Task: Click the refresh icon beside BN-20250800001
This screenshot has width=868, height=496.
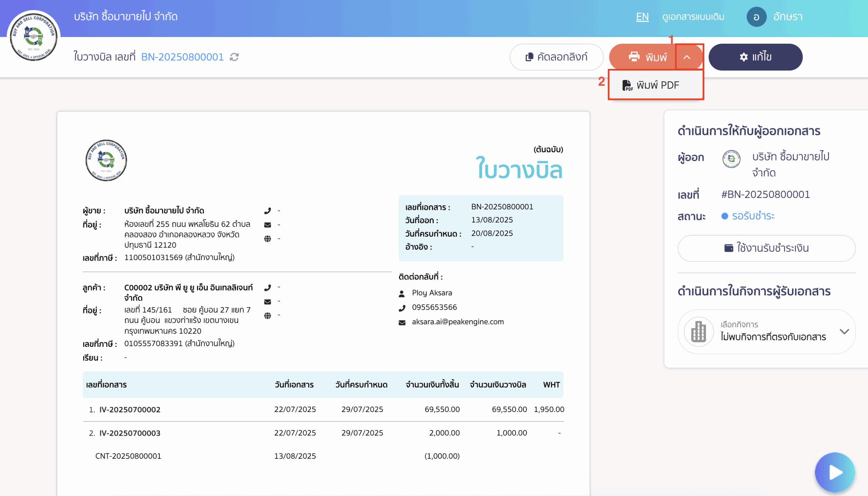Action: point(234,57)
